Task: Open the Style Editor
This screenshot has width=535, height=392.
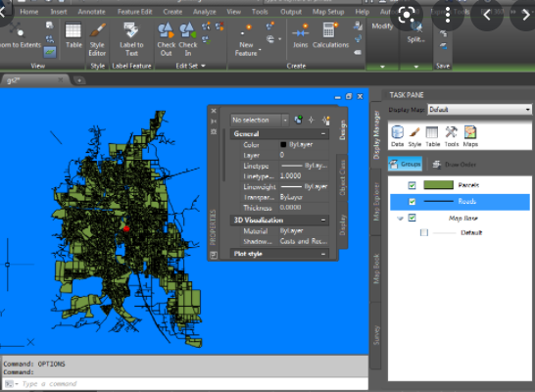Action: coord(97,39)
